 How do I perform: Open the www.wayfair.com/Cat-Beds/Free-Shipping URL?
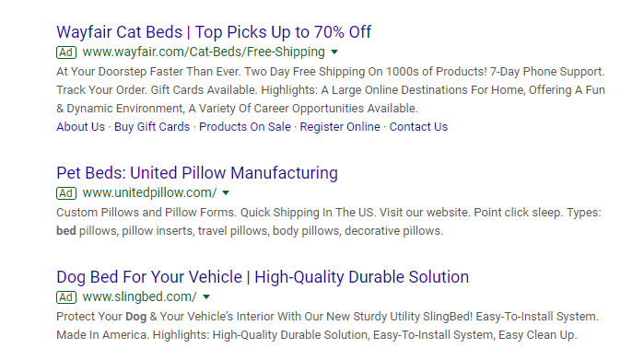(204, 52)
